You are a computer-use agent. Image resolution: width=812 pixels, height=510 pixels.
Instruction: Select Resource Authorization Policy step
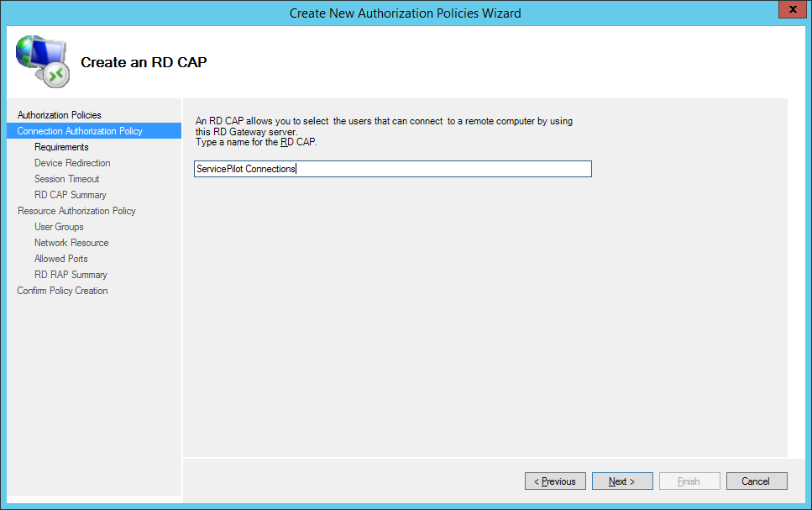tap(76, 211)
